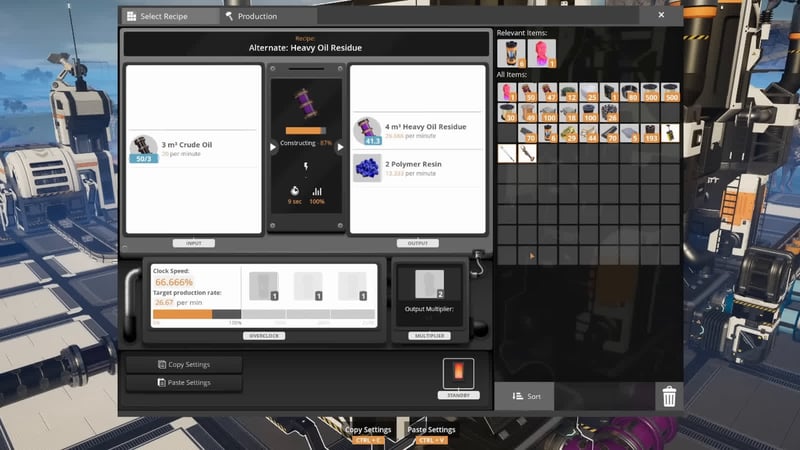Click the first Power Shard slot
This screenshot has height=450, width=800.
point(263,286)
